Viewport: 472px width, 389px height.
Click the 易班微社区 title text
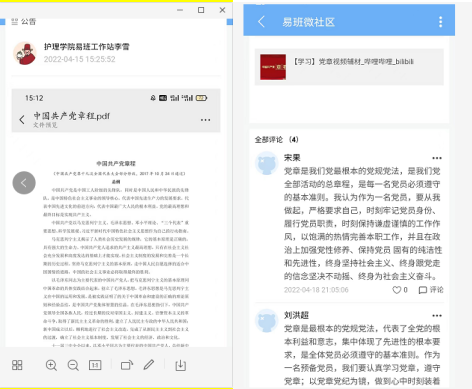coord(308,22)
